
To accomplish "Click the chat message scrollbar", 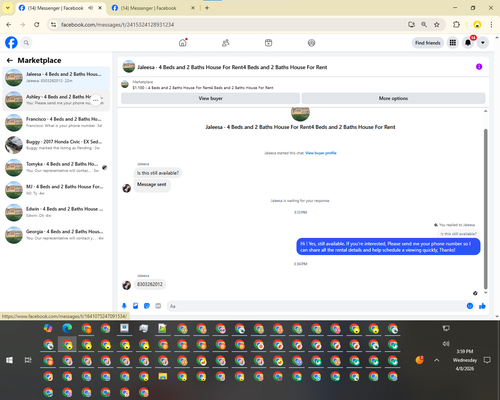I will pos(486,208).
